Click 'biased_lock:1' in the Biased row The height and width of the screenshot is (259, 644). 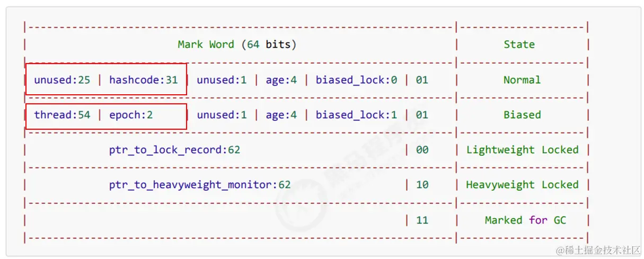point(356,115)
